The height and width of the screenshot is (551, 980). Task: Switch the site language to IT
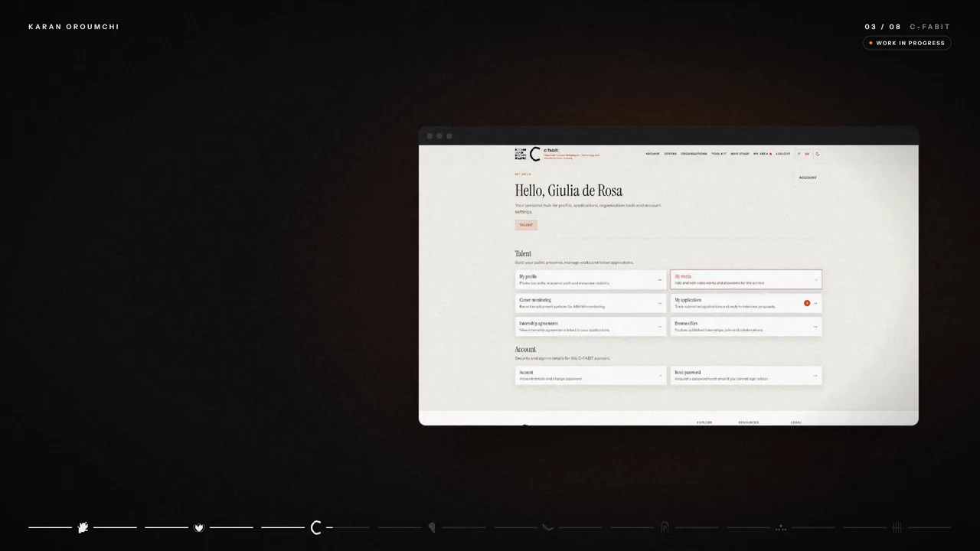click(x=799, y=154)
